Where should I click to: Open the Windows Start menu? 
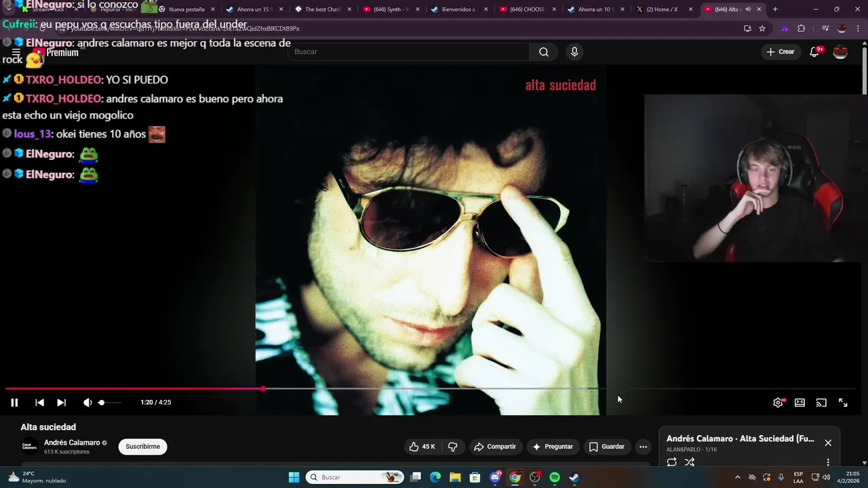tap(294, 477)
